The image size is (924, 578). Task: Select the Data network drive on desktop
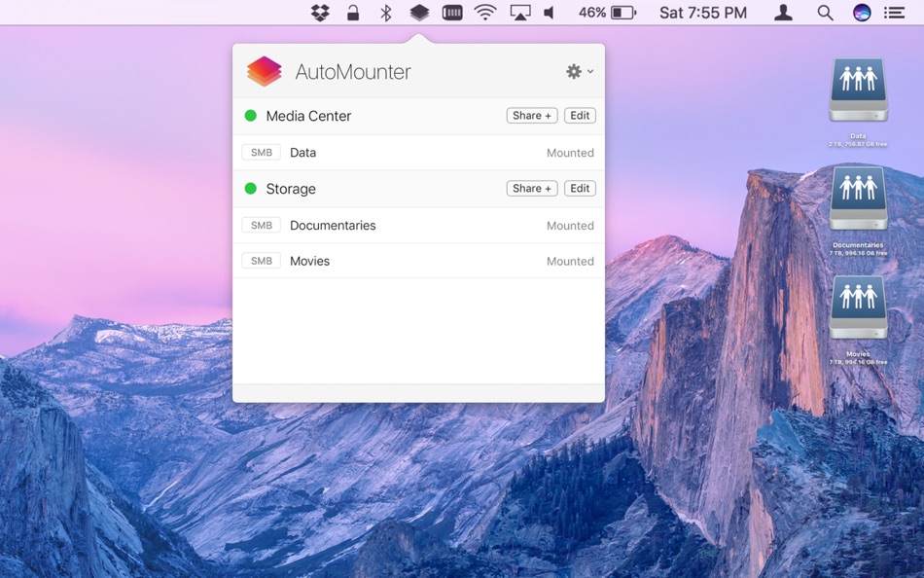858,101
